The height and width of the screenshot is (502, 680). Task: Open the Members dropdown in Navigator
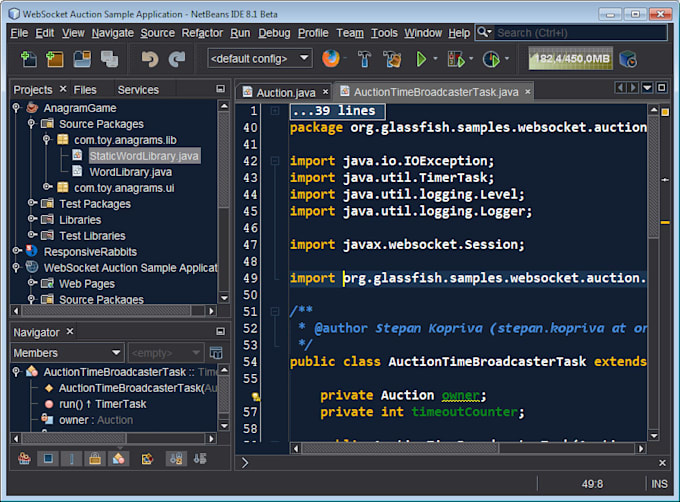(66, 353)
